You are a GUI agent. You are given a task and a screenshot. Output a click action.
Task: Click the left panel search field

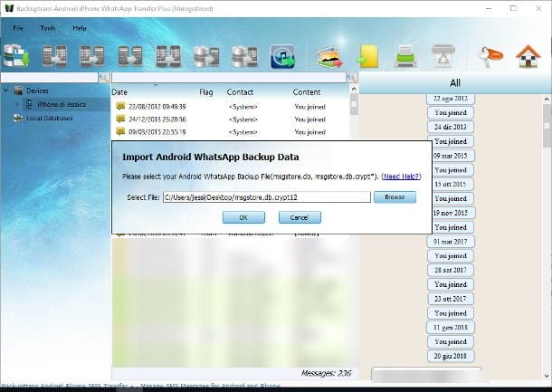tap(49, 78)
